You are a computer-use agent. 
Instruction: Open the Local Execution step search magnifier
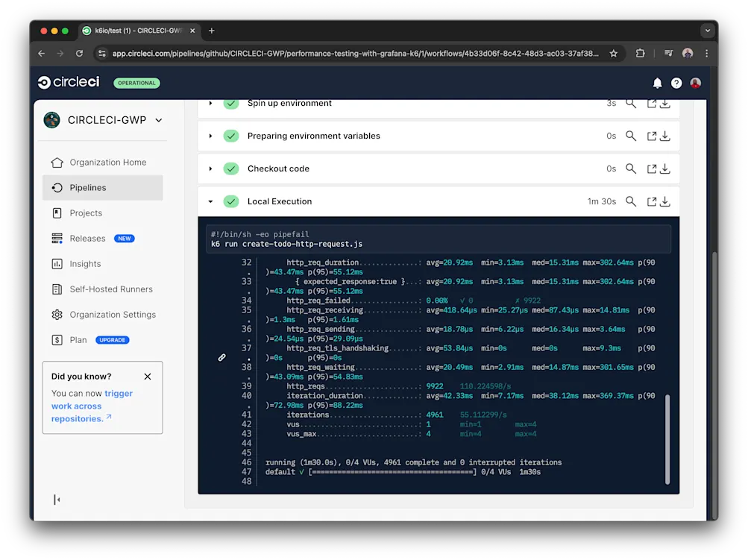tap(631, 201)
